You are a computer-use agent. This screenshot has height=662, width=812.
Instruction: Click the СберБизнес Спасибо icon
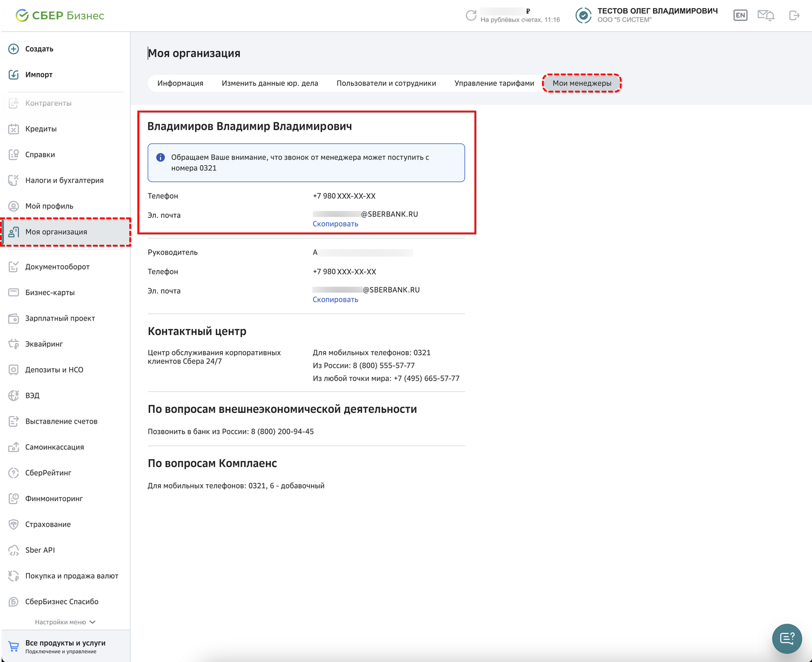(x=14, y=602)
